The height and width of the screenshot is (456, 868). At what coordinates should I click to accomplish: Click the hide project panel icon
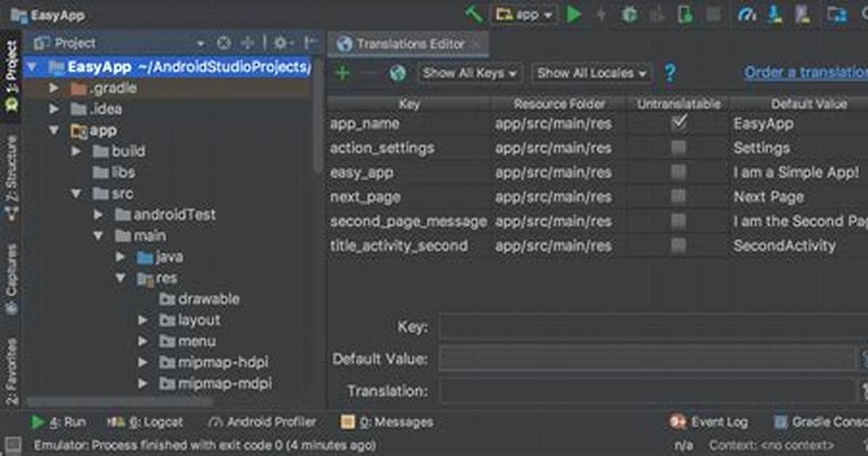click(x=311, y=43)
